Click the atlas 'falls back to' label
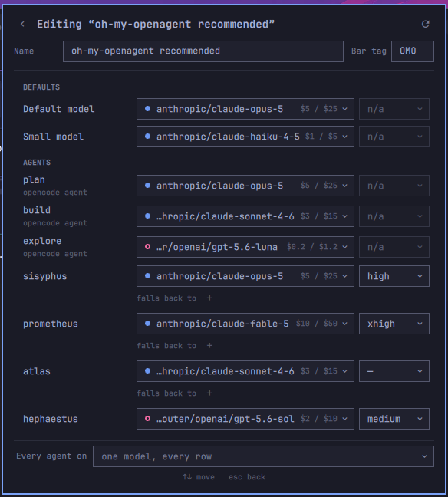The height and width of the screenshot is (497, 448). tap(166, 393)
